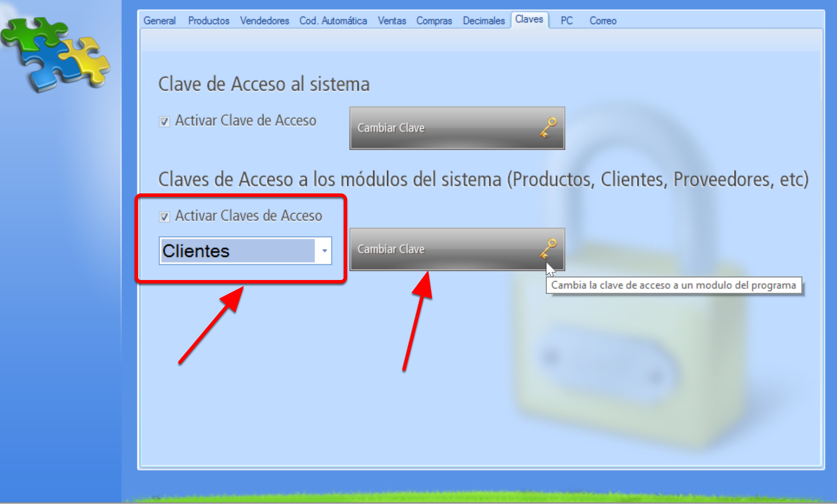Viewport: 837px width, 504px height.
Task: Click the 'Activar Claves de Acceso' label
Action: click(248, 216)
